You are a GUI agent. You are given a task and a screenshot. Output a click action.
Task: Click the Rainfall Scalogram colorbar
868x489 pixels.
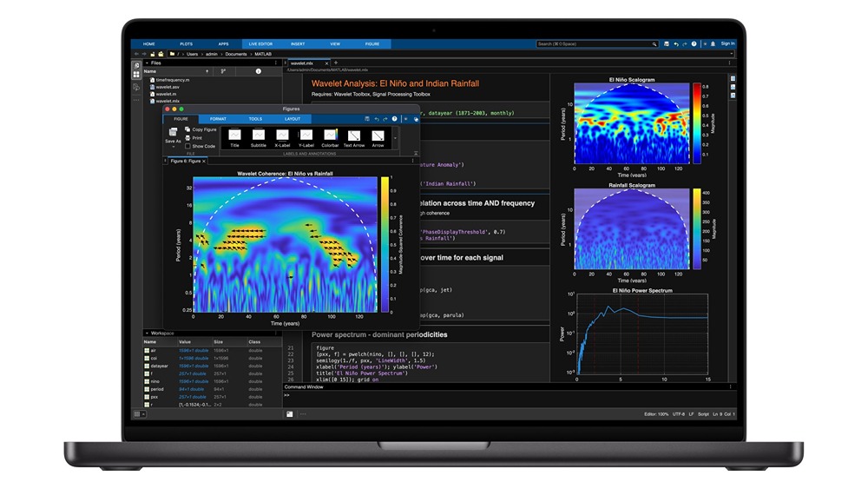696,228
